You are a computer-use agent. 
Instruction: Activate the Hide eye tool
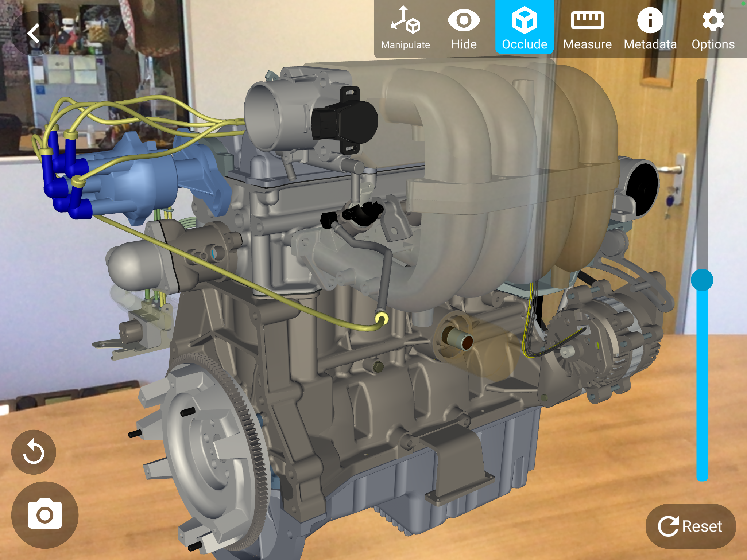coord(464,28)
